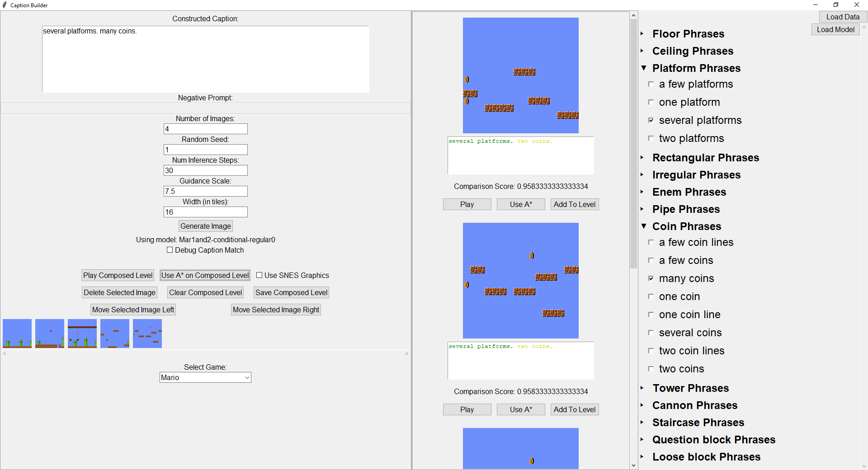Expand the Tower Phrases section
This screenshot has width=868, height=470.
coord(642,388)
